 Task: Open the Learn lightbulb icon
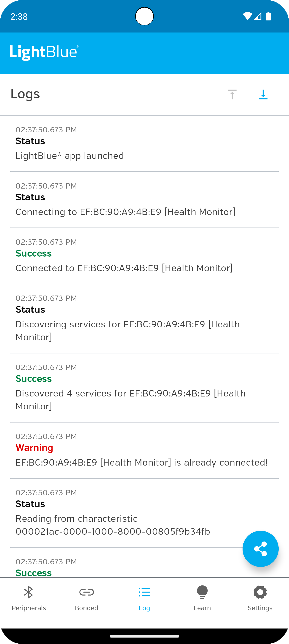[202, 592]
